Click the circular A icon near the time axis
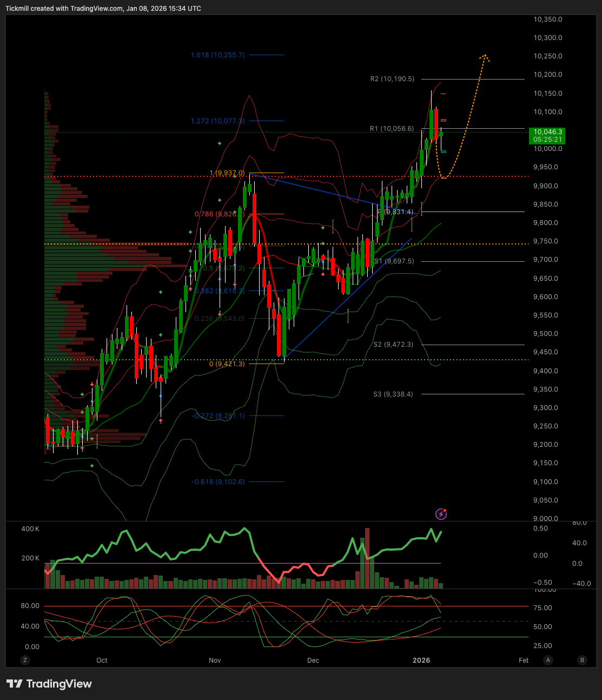The image size is (602, 700). [548, 660]
